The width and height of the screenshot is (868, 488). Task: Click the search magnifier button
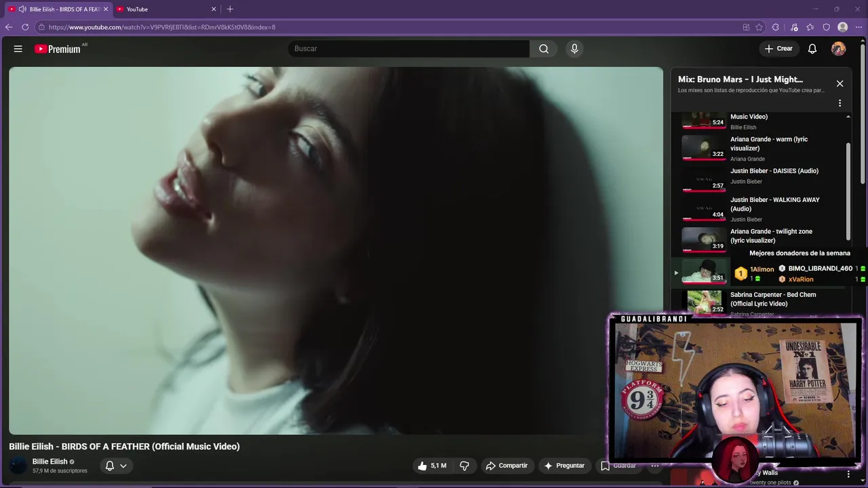click(544, 49)
